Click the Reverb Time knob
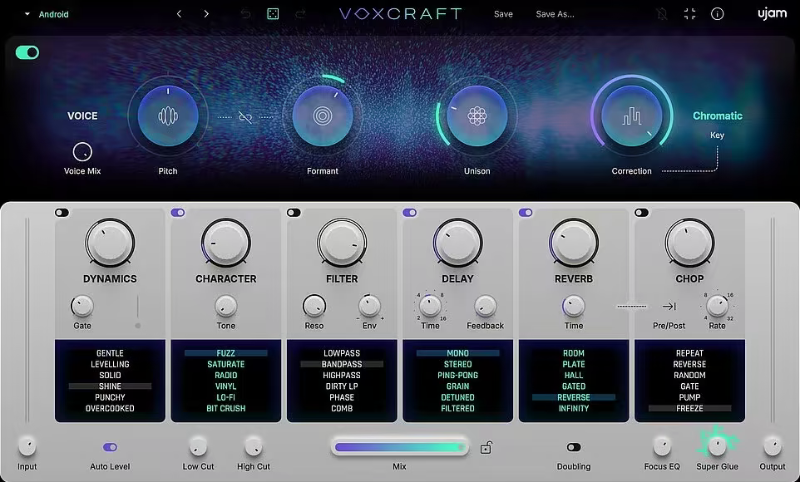The image size is (800, 482). 573,307
